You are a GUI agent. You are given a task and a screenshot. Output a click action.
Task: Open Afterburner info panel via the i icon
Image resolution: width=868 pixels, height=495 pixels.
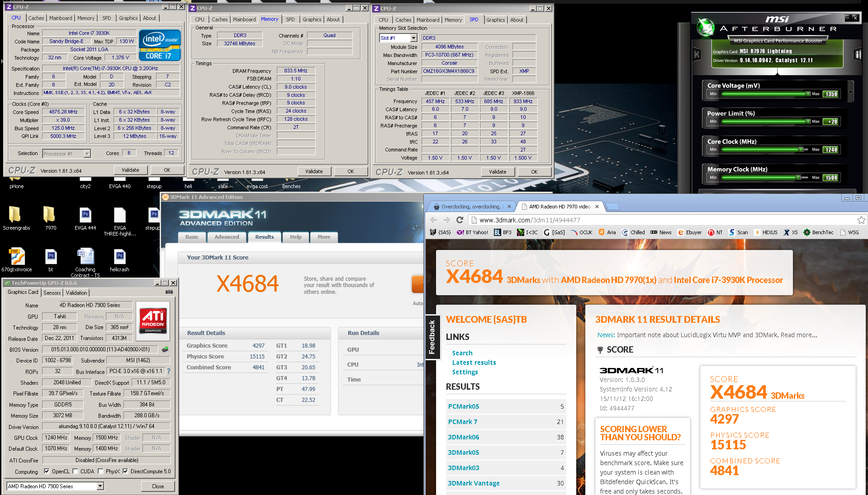click(x=857, y=55)
